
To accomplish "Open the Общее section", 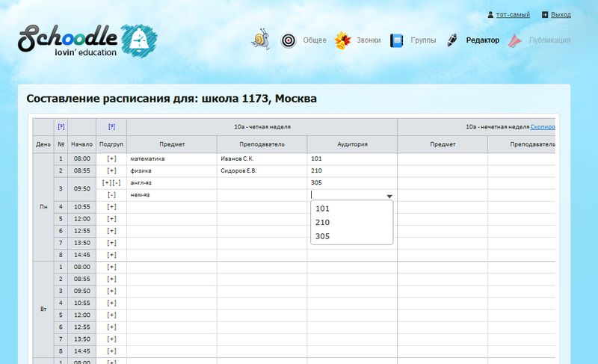I will pyautogui.click(x=315, y=40).
